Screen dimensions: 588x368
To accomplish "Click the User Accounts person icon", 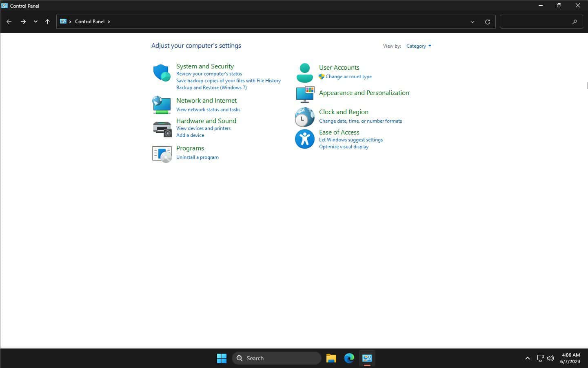I will [304, 73].
